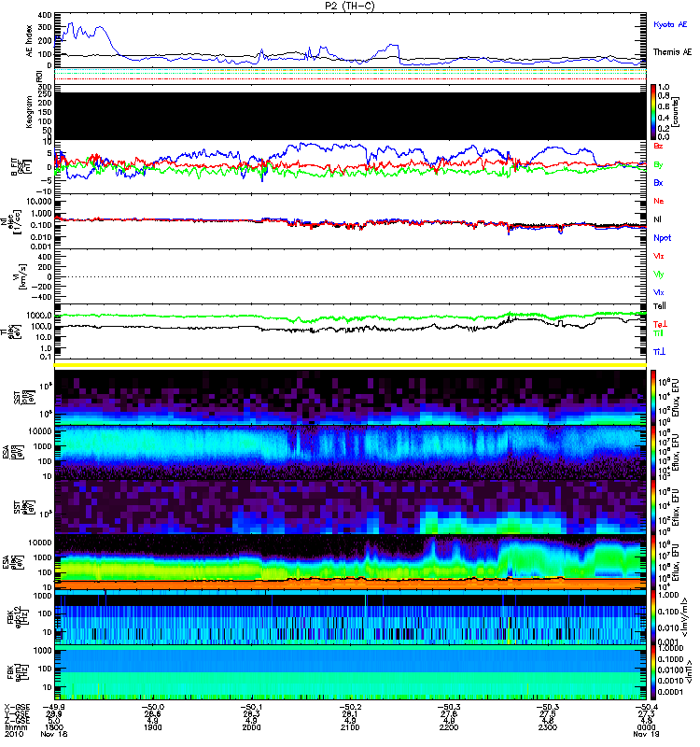
Task: Click the FBK magnetic nT color bar
Action: (x=653, y=672)
